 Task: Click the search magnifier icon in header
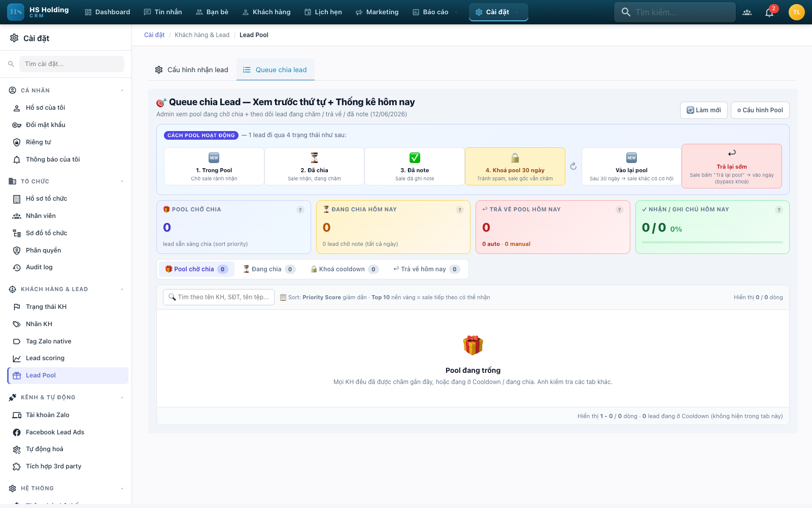(x=626, y=12)
